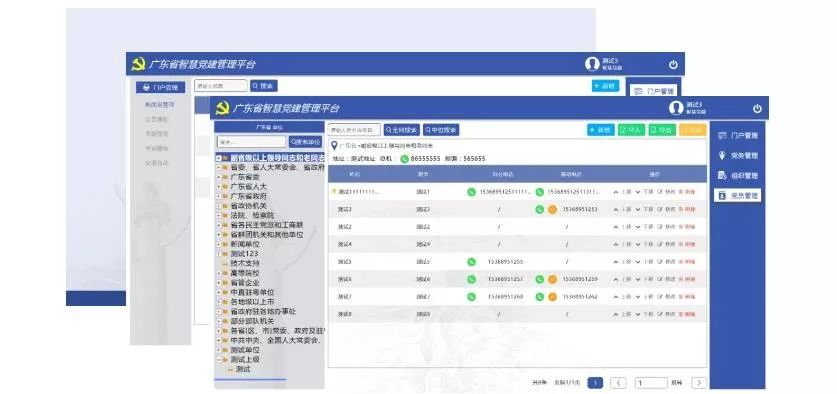Click the location pin breadcrumb icon
This screenshot has height=394, width=837.
(x=334, y=145)
